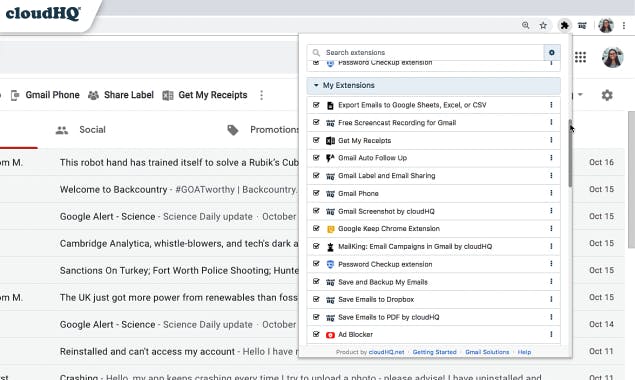Screen dimensions: 635x380
Task: Toggle the Ad Blocker extension checkbox
Action: pos(316,334)
